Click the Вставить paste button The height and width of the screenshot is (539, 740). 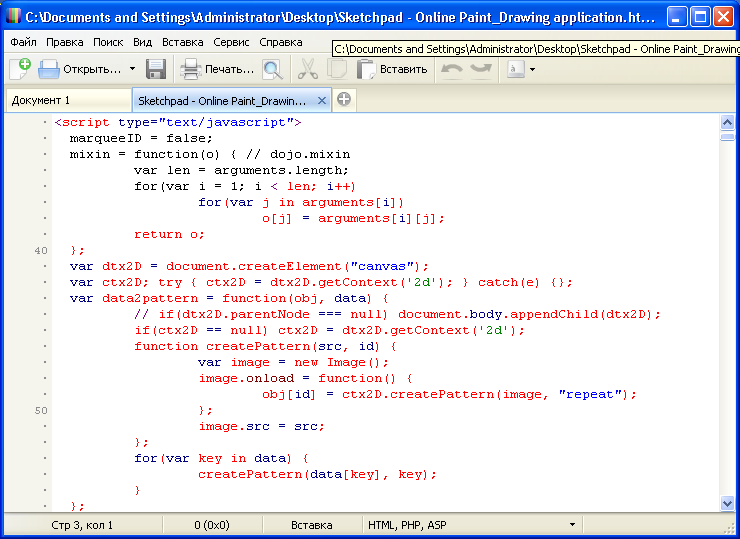pos(392,69)
